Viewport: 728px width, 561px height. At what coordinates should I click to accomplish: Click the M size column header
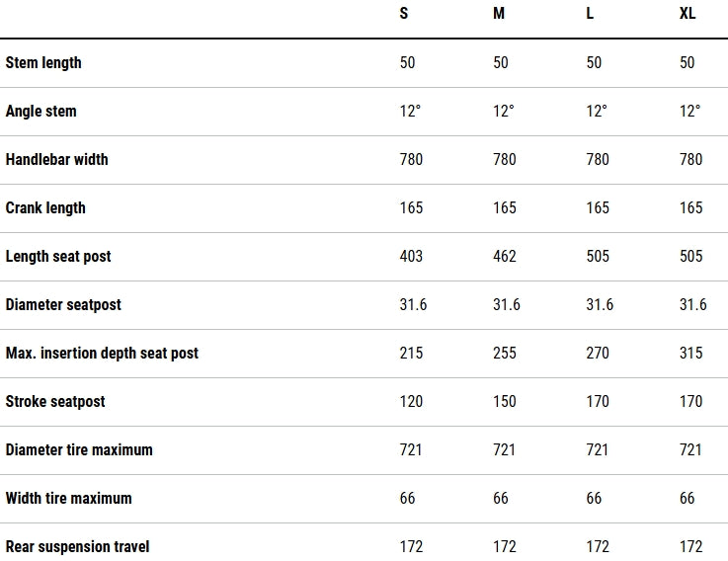pyautogui.click(x=499, y=14)
